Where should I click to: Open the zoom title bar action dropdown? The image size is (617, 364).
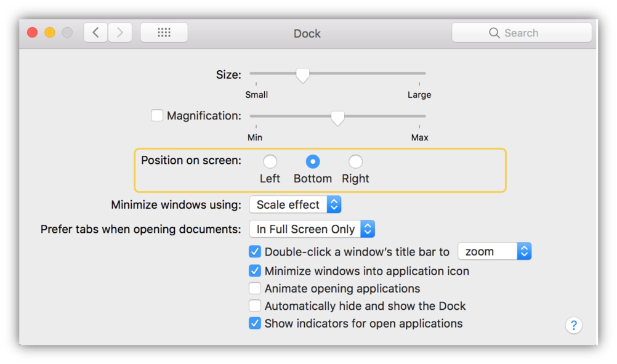click(494, 251)
